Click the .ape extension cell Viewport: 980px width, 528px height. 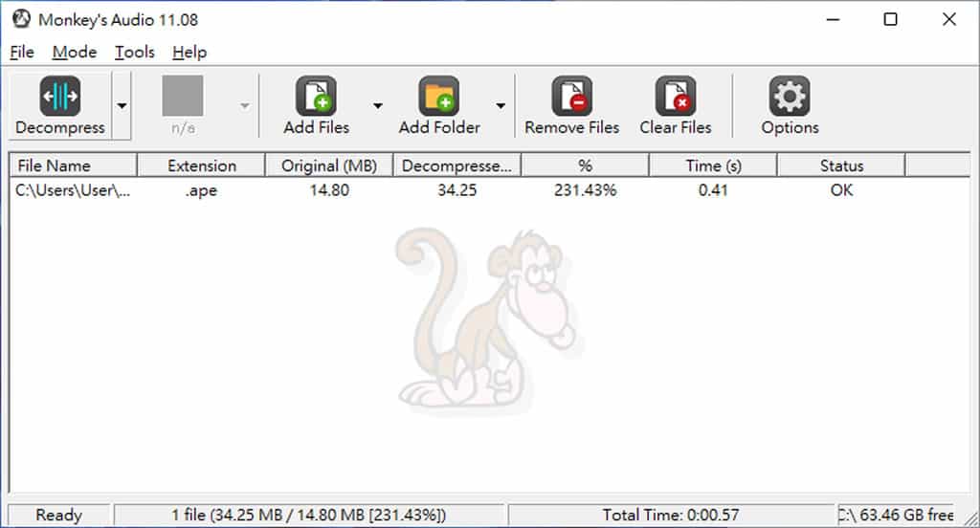click(x=201, y=190)
